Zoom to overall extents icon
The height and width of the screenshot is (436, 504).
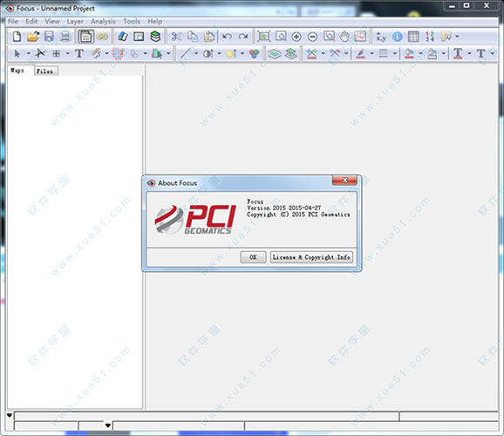pyautogui.click(x=263, y=37)
